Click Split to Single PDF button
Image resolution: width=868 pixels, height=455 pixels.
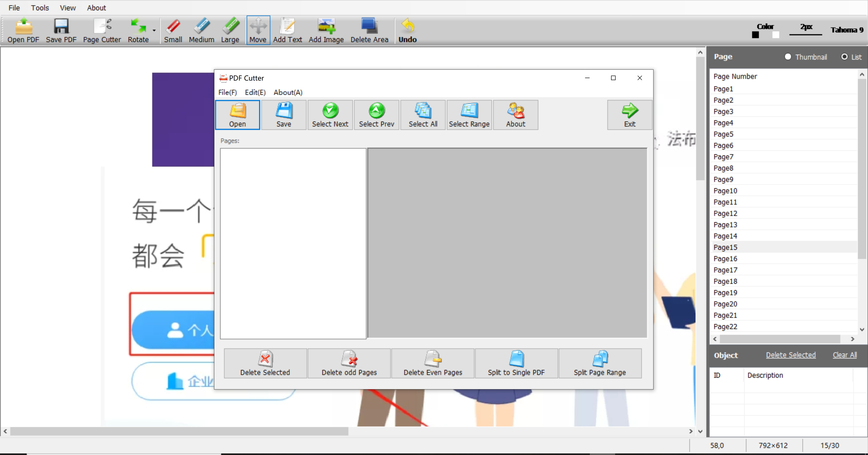point(516,363)
